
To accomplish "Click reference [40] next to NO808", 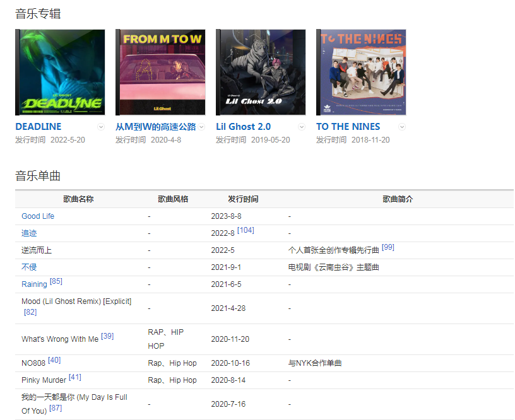I will 54,360.
